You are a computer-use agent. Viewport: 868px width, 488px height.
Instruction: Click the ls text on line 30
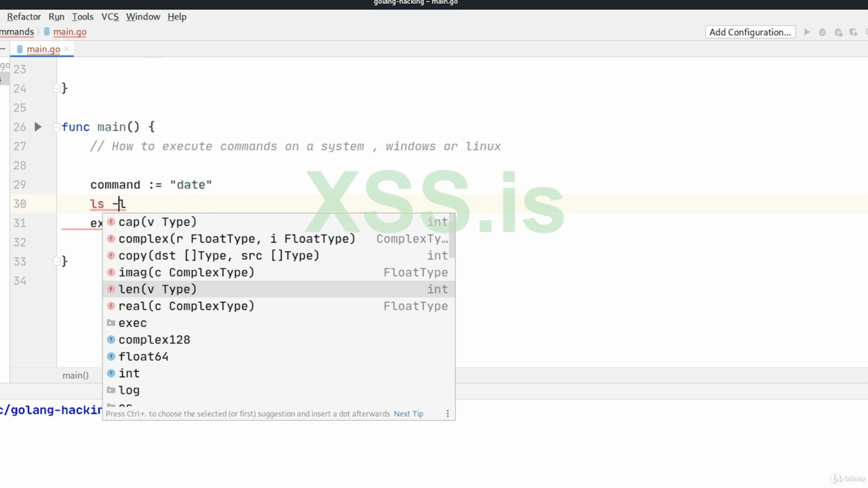coord(98,204)
